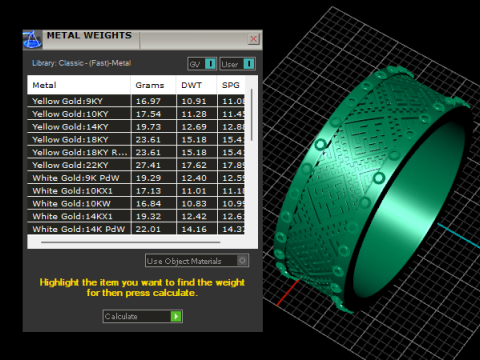Click the horizontal scrollbar below metal list
This screenshot has height=360, width=480.
click(130, 242)
